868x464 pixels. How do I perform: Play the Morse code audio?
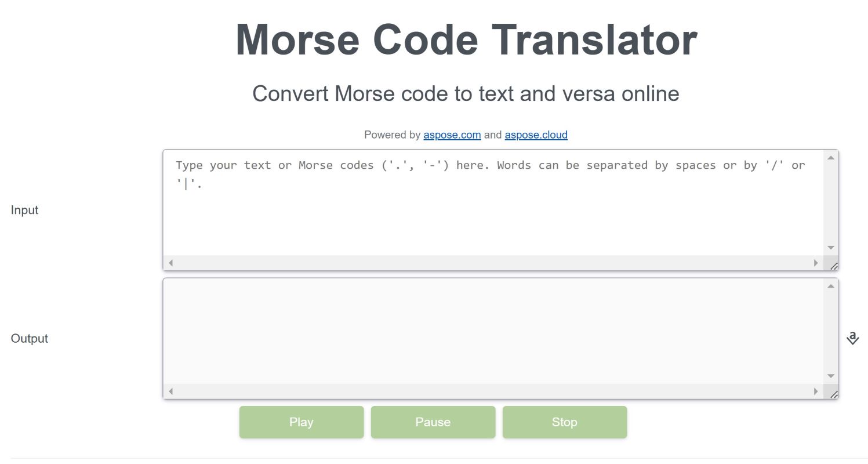[x=301, y=422]
